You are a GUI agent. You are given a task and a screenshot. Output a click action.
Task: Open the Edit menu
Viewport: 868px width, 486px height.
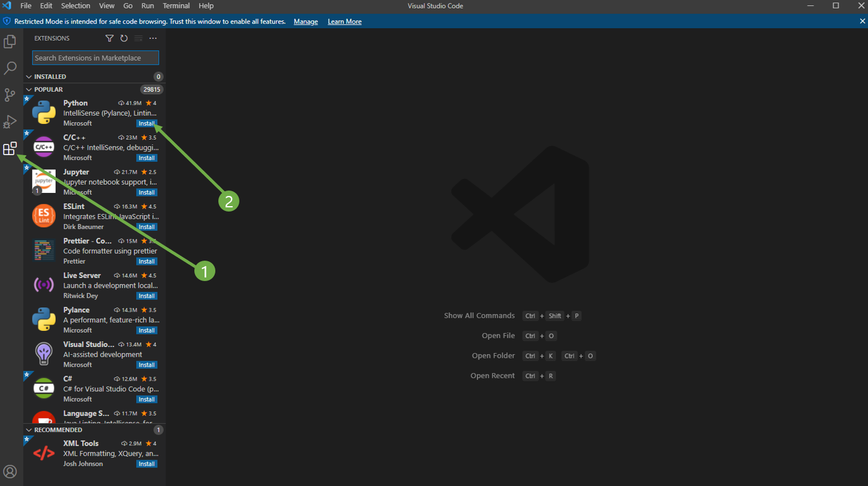coord(46,5)
